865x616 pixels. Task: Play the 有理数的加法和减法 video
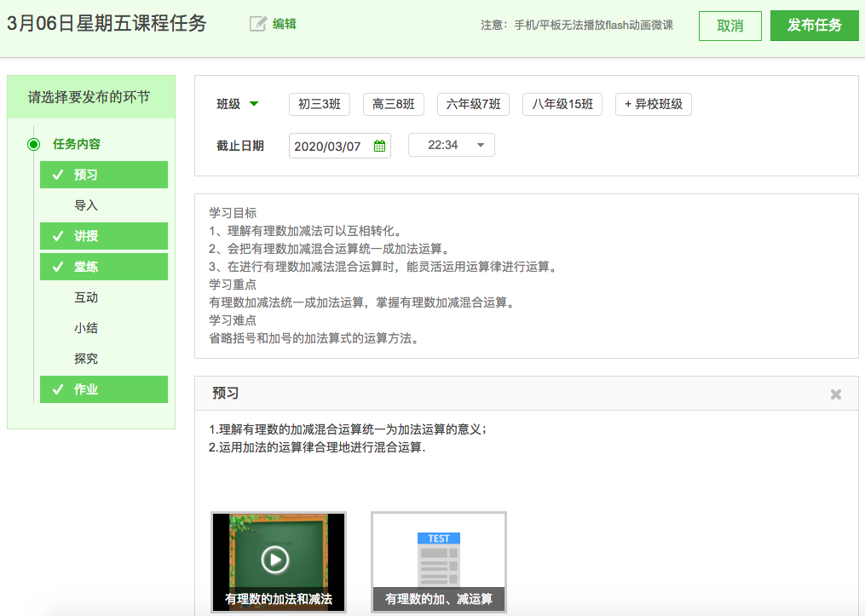[x=279, y=562]
